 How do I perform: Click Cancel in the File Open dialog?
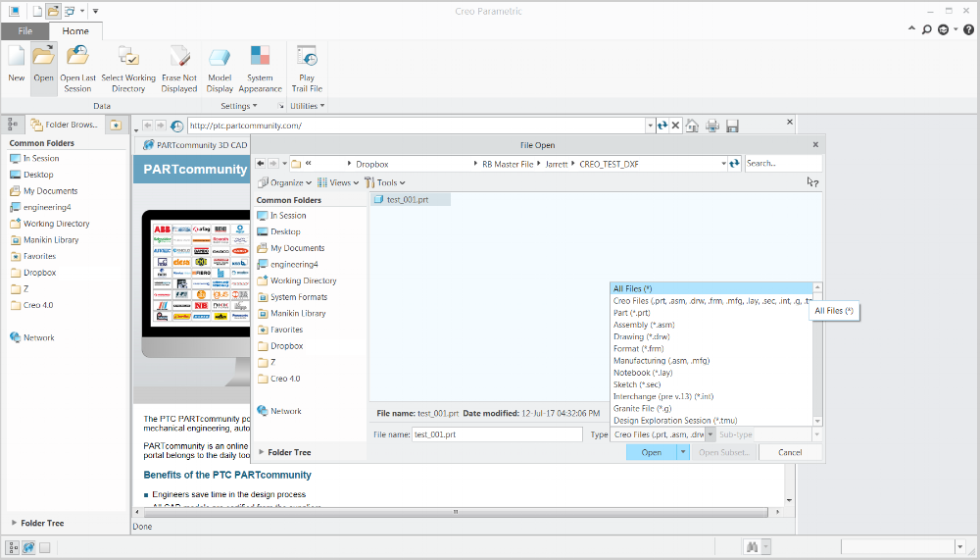point(790,452)
